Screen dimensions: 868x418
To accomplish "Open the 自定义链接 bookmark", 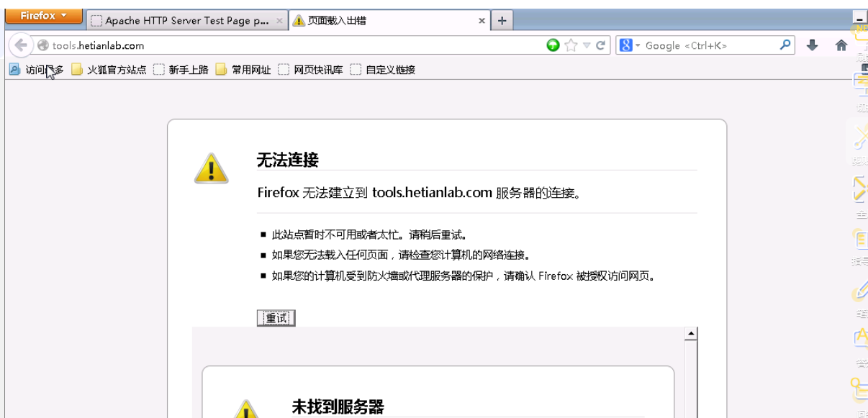I will 383,70.
